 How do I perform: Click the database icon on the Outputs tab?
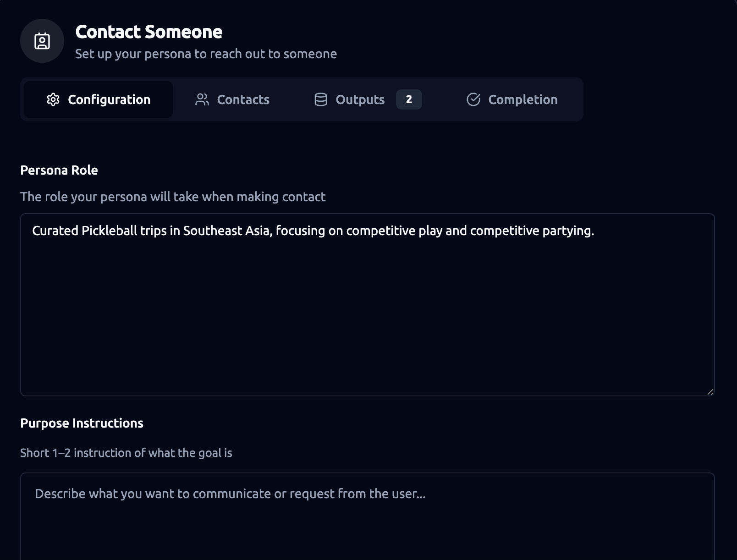[x=321, y=99]
